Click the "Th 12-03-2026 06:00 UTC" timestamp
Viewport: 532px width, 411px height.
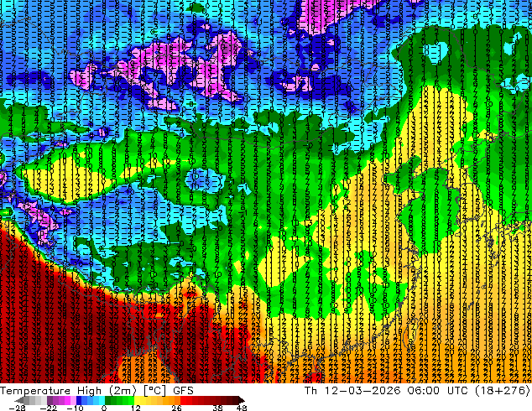click(x=388, y=391)
